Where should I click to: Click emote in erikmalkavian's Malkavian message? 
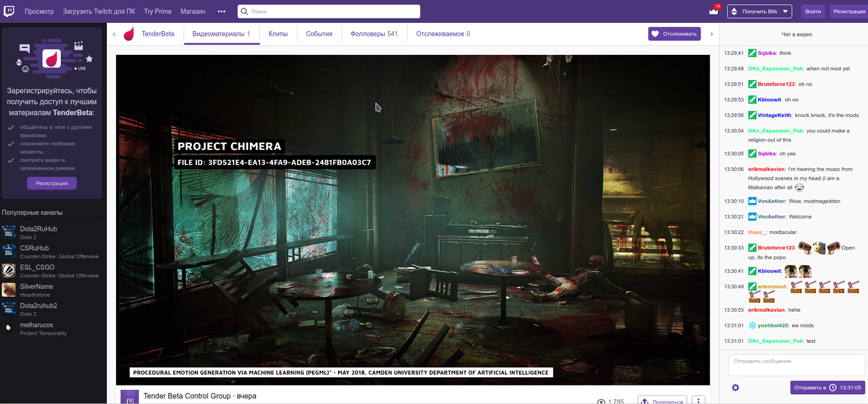coord(799,187)
